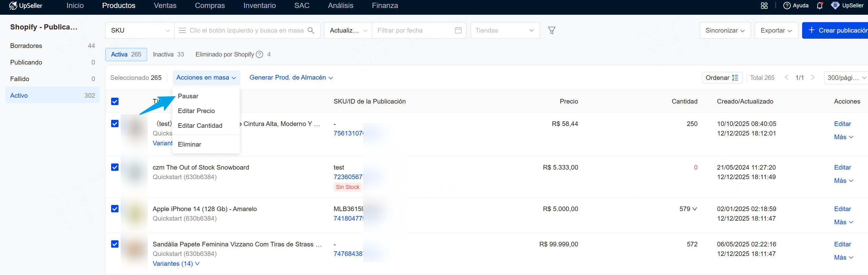Expand the 579 quantity chevron

pyautogui.click(x=694, y=209)
